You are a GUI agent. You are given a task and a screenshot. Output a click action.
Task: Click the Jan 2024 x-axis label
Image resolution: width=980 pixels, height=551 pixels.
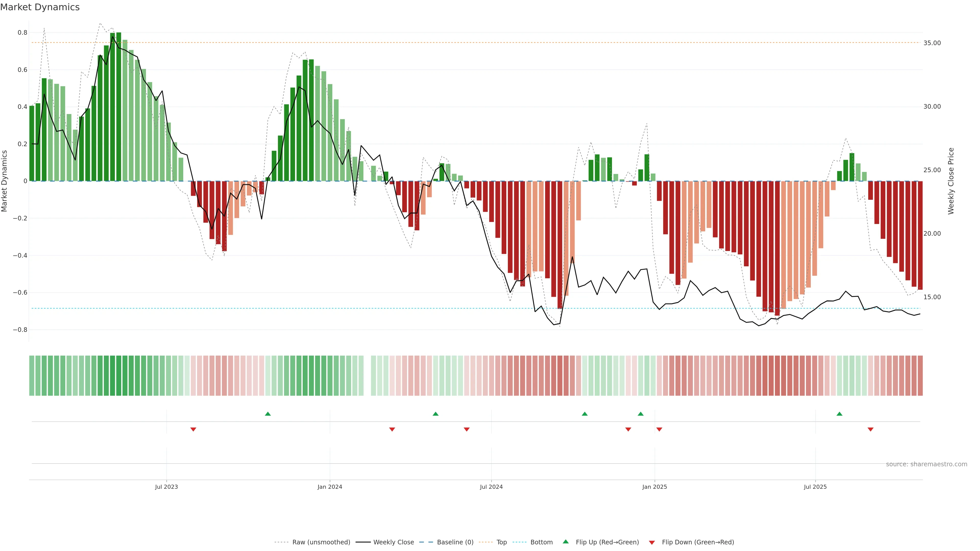click(x=330, y=487)
